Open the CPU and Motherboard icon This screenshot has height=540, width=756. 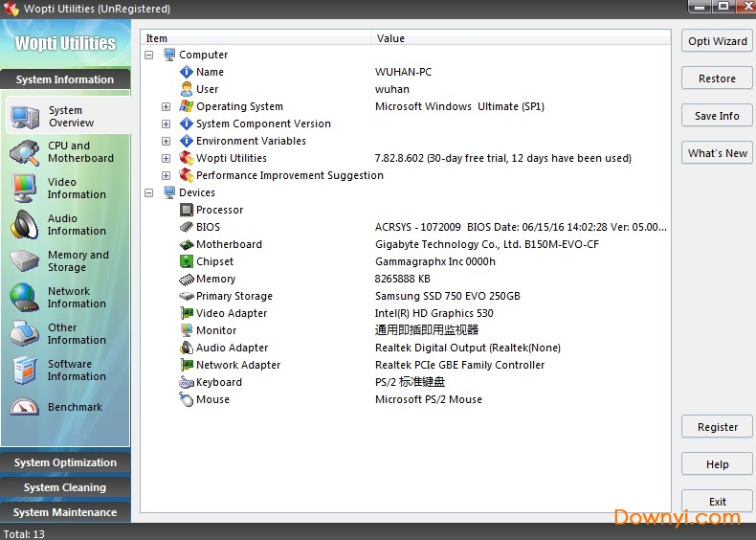pos(24,152)
